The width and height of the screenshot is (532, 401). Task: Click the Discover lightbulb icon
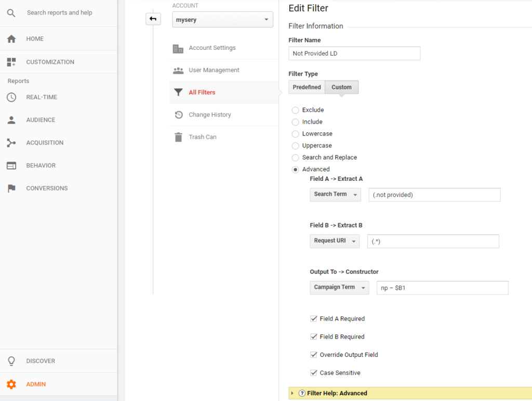(11, 361)
